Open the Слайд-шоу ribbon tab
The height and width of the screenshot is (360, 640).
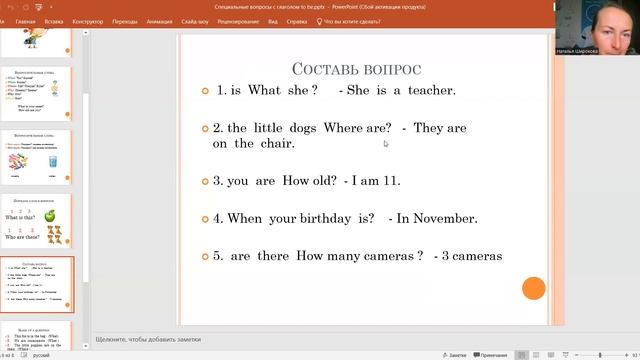(195, 22)
